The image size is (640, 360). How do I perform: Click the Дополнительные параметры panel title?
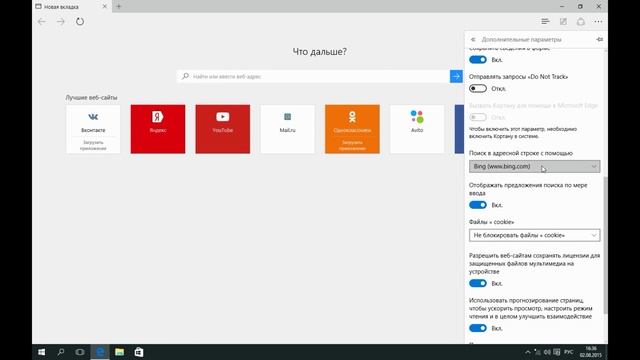(522, 40)
